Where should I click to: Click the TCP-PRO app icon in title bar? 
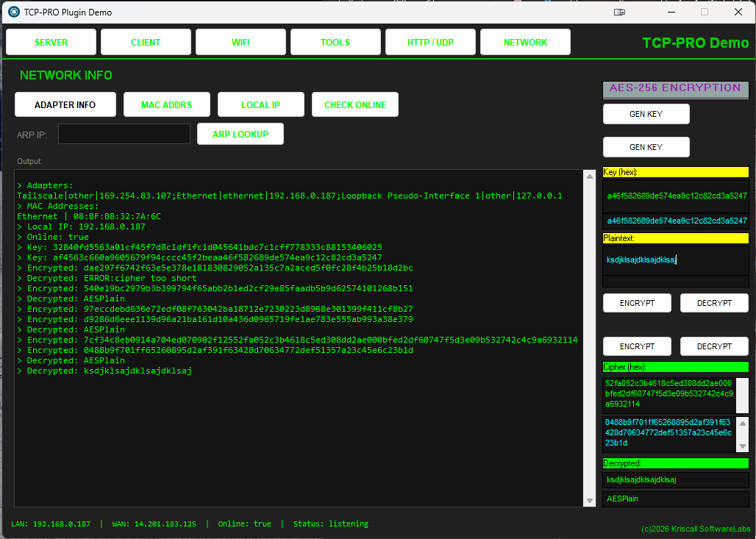[13, 12]
